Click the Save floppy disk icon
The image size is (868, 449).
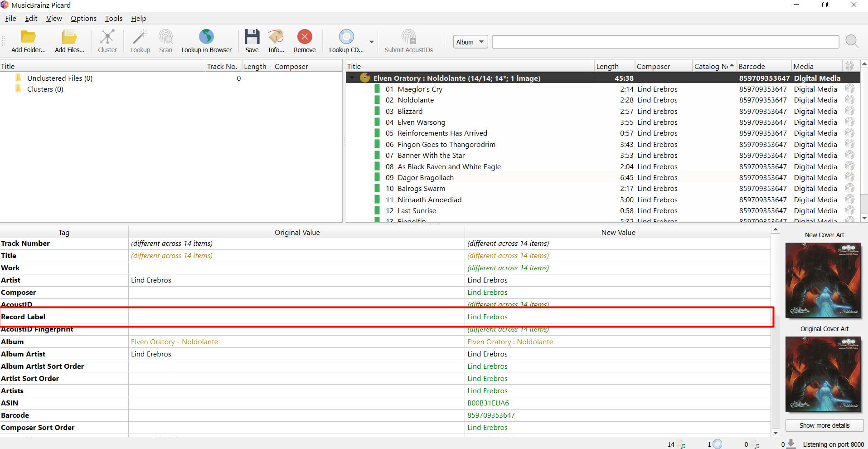[252, 37]
